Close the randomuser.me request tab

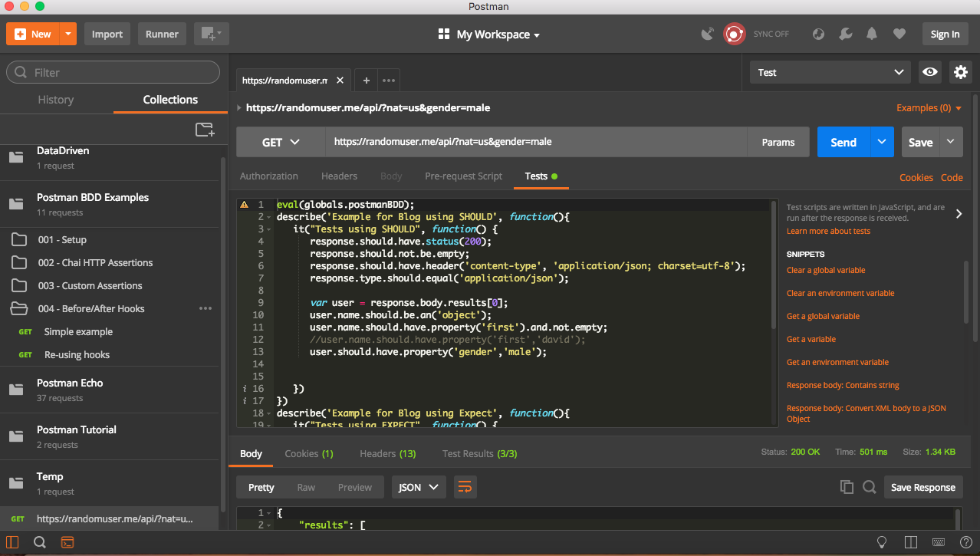pyautogui.click(x=340, y=80)
